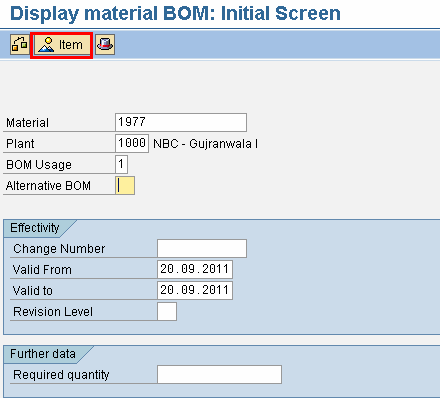Focus the Required quantity input field
Screen dimensions: 440x398
pyautogui.click(x=219, y=374)
